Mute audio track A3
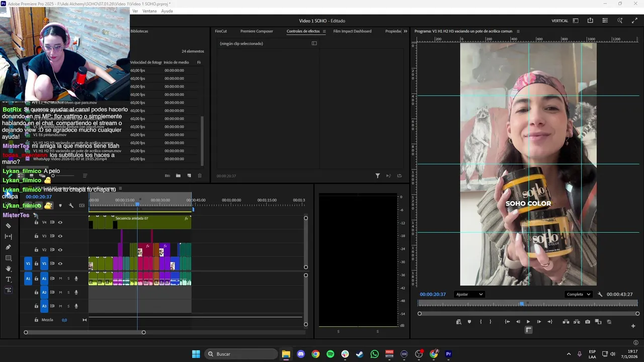Viewport: 644px width, 362px height. point(60,306)
